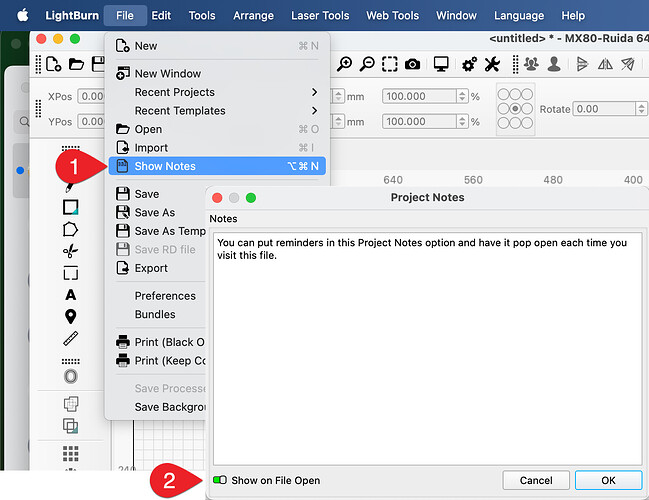Image resolution: width=649 pixels, height=500 pixels.
Task: Click the Preview monitor icon
Action: click(x=441, y=64)
